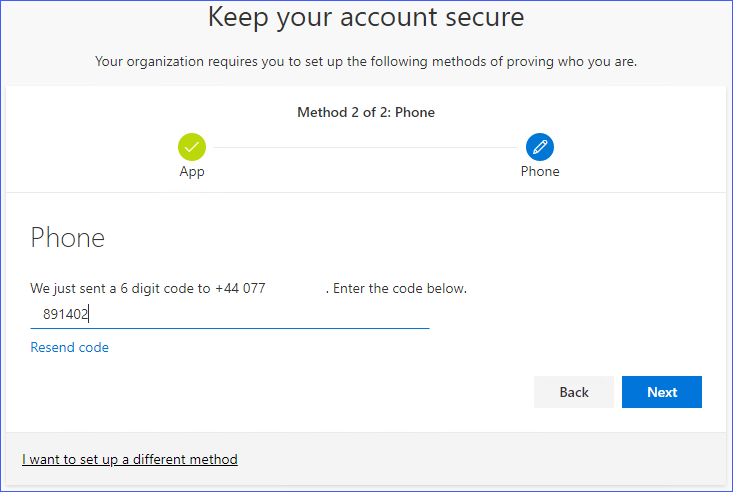This screenshot has width=733, height=492.
Task: Click the 'Keep your account secure' heading
Action: [x=366, y=17]
